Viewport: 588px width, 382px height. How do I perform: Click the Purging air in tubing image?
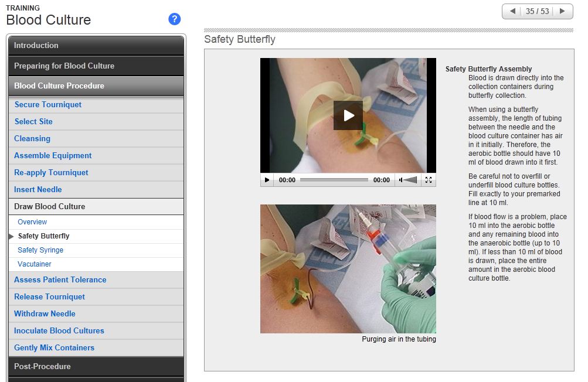[348, 268]
